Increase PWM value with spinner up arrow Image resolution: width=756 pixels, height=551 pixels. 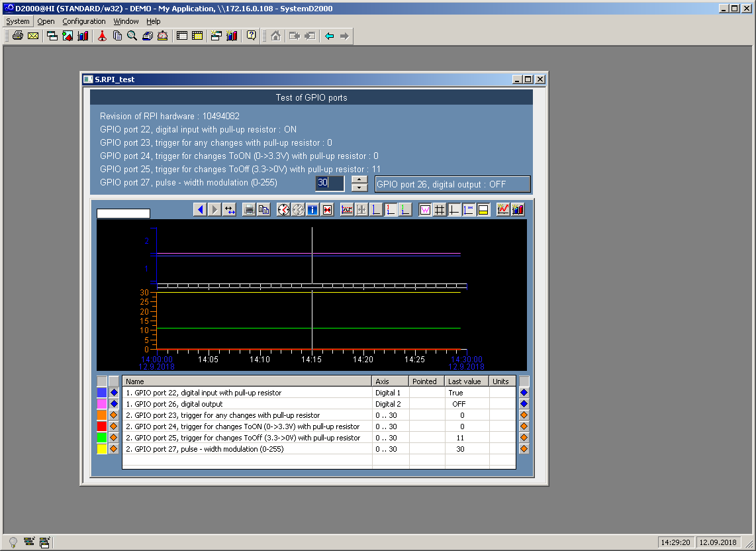pyautogui.click(x=359, y=179)
